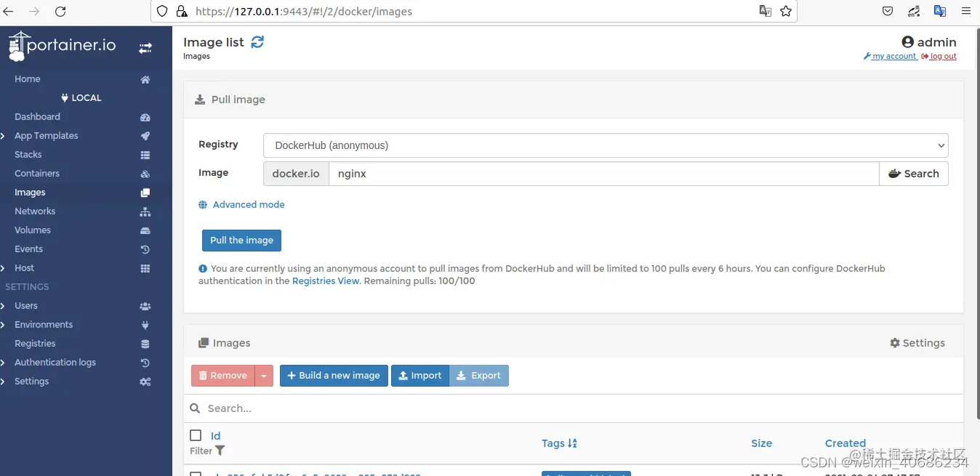Open the my account link
Image resolution: width=980 pixels, height=476 pixels.
point(890,57)
